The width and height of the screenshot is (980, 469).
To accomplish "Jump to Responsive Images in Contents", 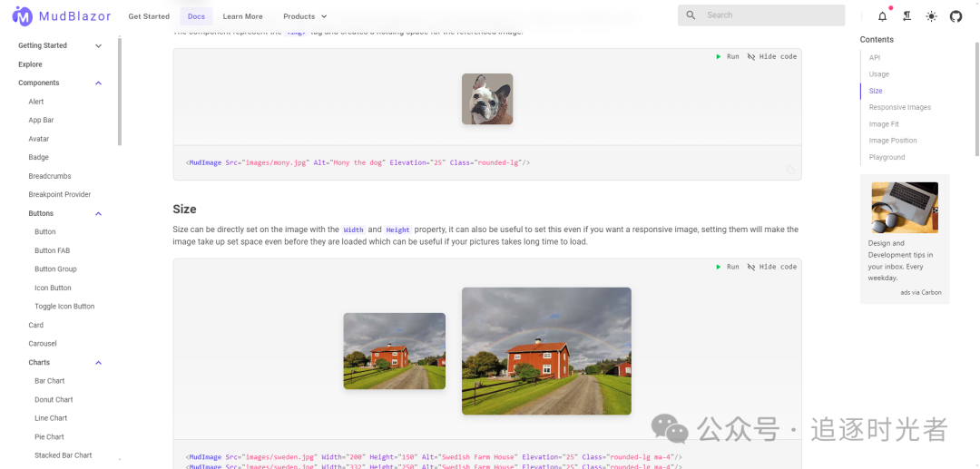I will (900, 107).
